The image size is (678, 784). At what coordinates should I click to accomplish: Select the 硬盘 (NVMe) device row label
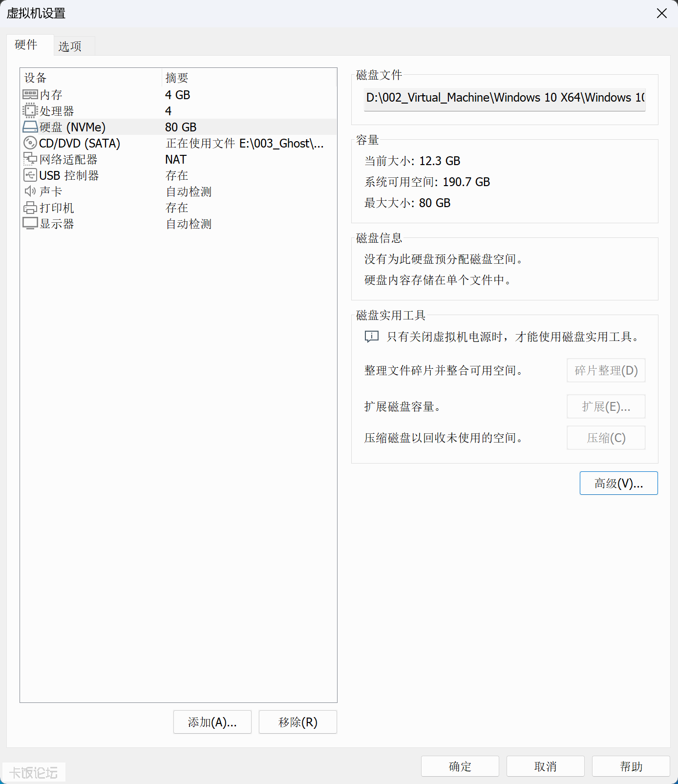(72, 127)
